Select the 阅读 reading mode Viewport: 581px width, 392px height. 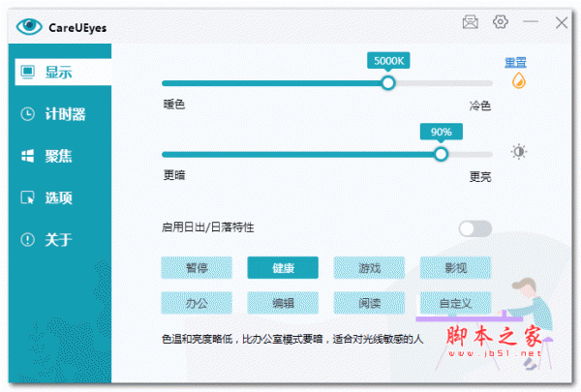tap(369, 303)
